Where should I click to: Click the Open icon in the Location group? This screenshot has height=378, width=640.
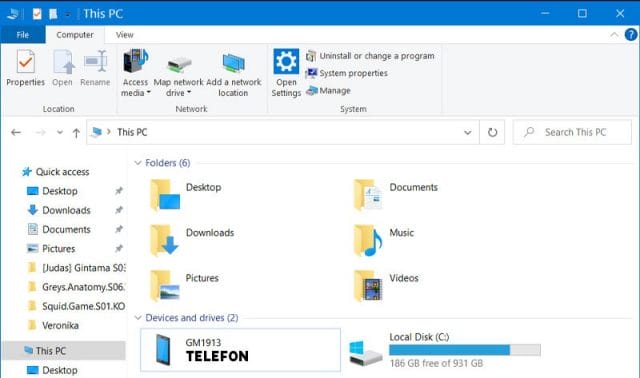pyautogui.click(x=63, y=62)
